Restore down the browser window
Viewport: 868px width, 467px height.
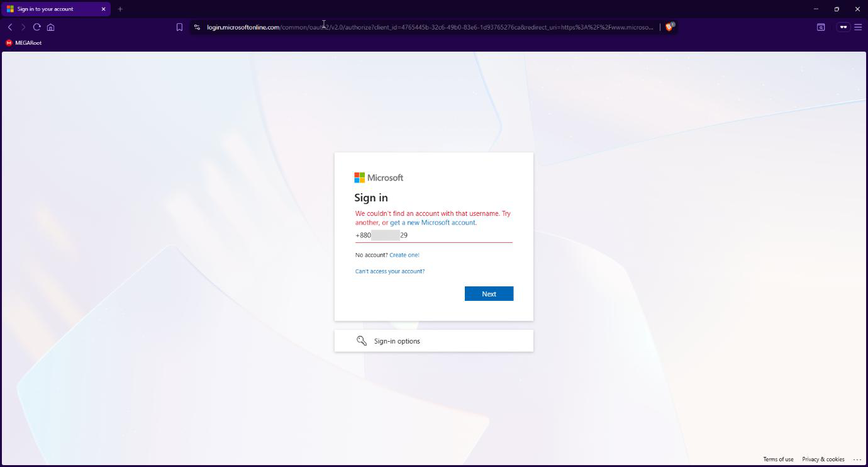coord(837,9)
